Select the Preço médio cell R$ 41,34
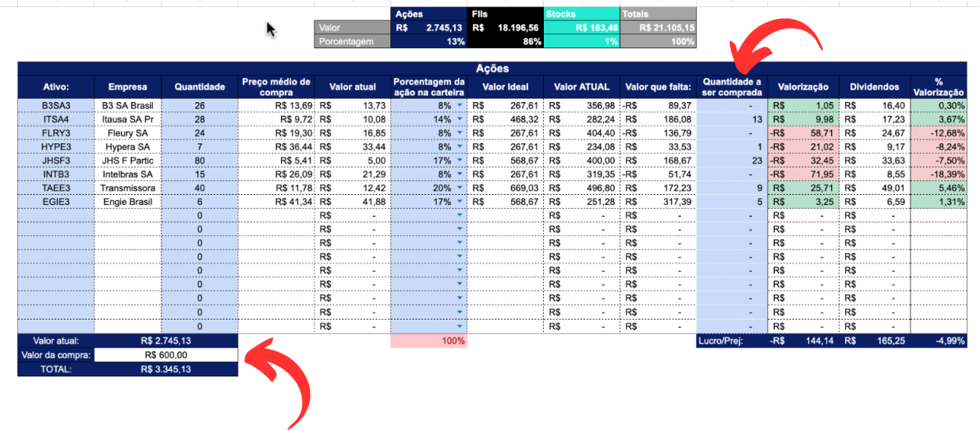Viewport: 980px width, 431px height. pyautogui.click(x=277, y=202)
